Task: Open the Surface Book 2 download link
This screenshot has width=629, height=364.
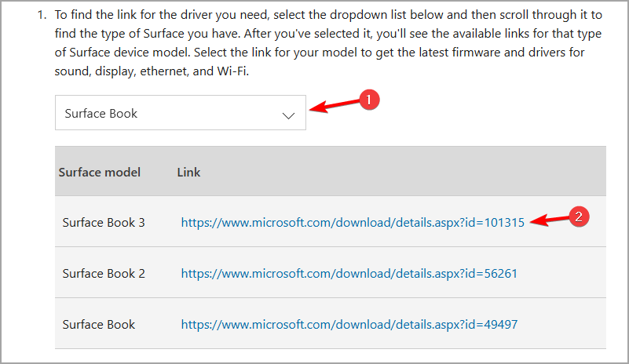Action: [x=349, y=273]
